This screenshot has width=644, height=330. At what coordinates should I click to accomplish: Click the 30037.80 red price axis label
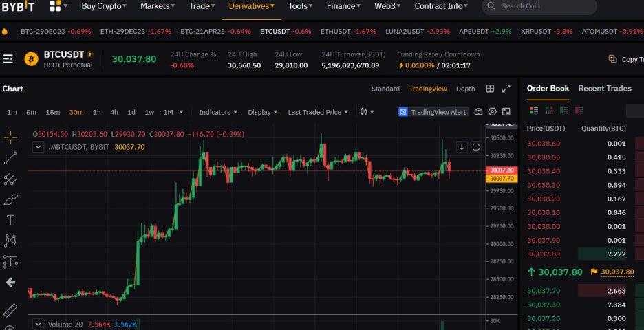[x=502, y=170]
